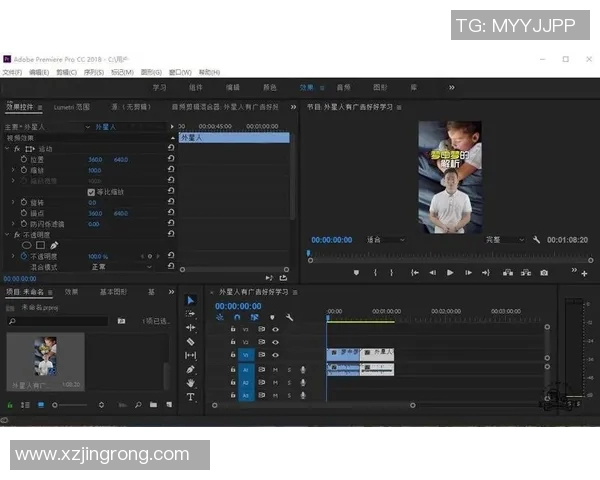
Task: Click the Add Marker button in program monitor
Action: [356, 272]
